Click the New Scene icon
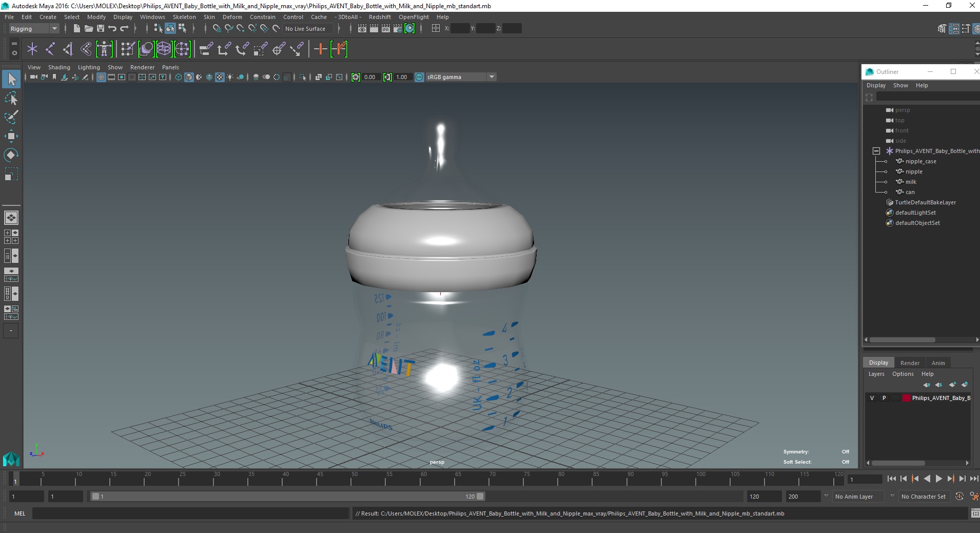This screenshot has width=980, height=533. click(x=76, y=29)
